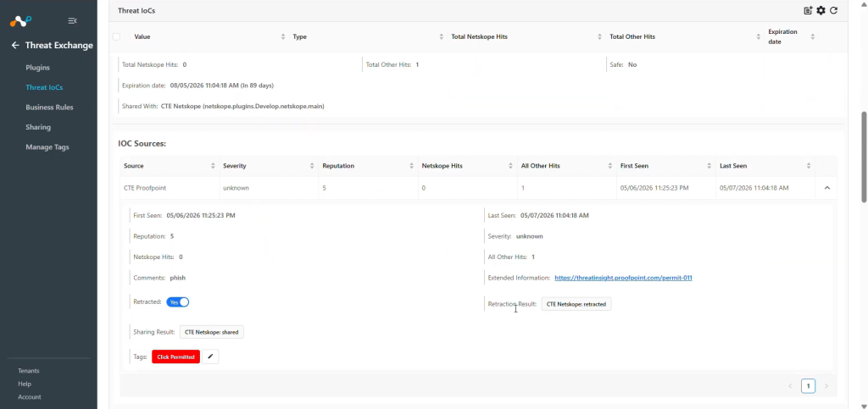Open Manage Tags in the sidebar
The image size is (868, 409).
pyautogui.click(x=47, y=147)
